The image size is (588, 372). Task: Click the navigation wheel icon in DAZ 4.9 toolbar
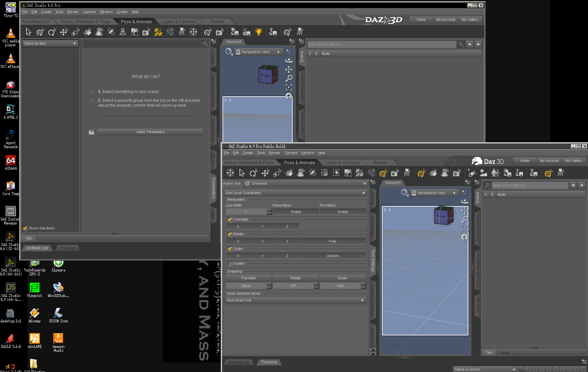230,173
